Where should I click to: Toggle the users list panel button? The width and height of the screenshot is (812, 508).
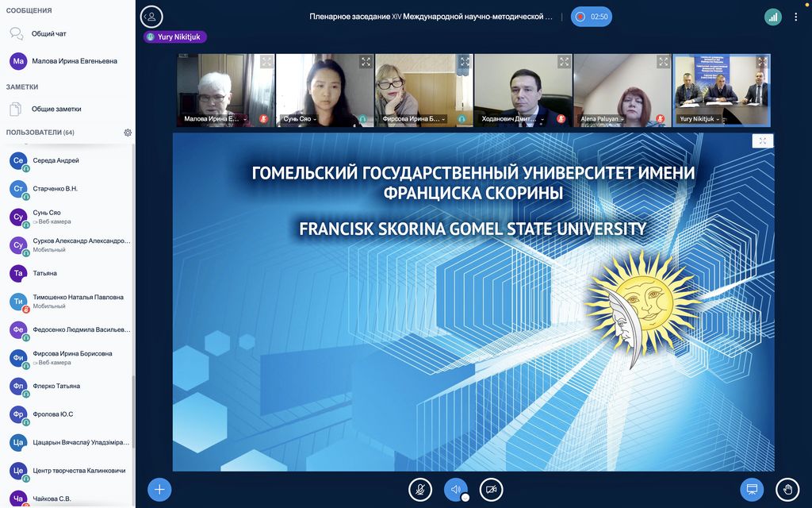pos(151,17)
